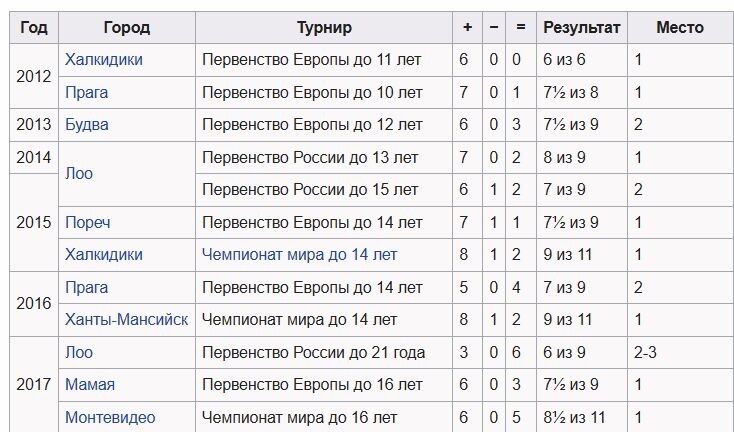Open the Халкидики link in 2012 row

click(103, 60)
